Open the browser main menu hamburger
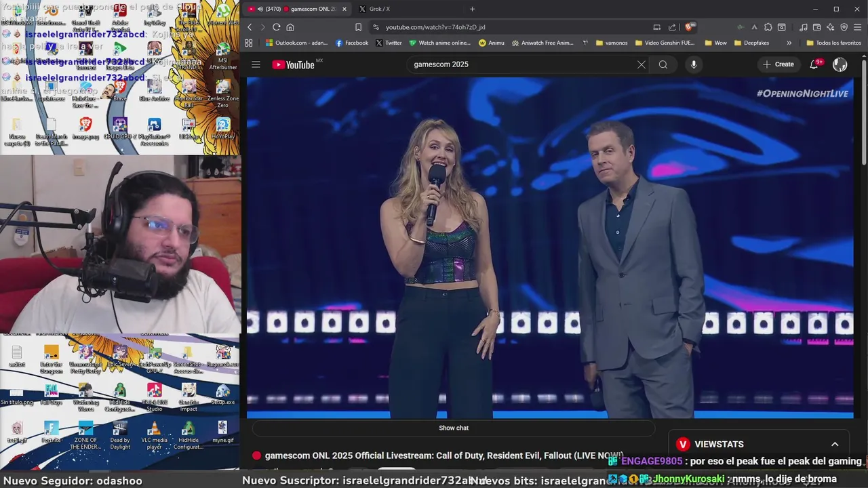Screen dimensions: 868x488 coord(857,27)
